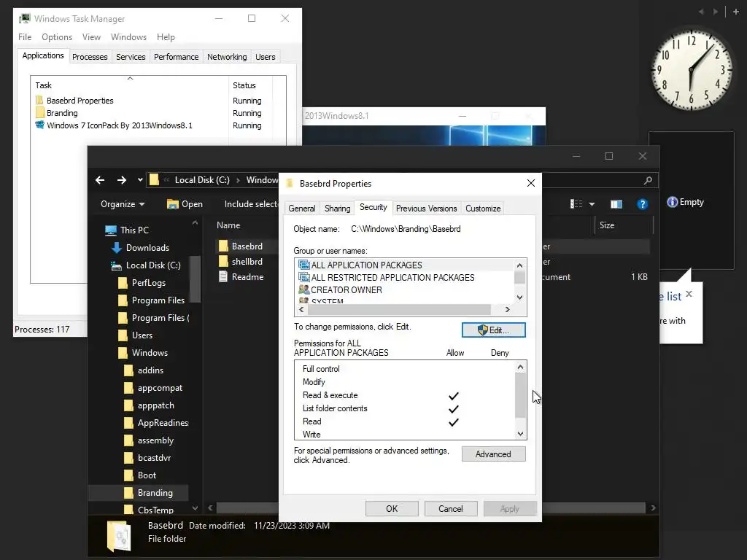
Task: Click the analog clock gadget
Action: (x=692, y=69)
